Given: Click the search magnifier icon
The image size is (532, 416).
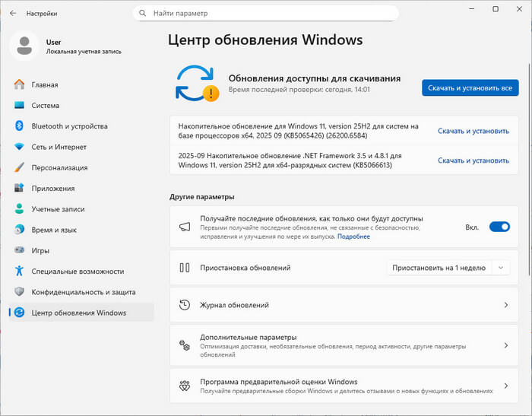Looking at the screenshot, I should (143, 14).
